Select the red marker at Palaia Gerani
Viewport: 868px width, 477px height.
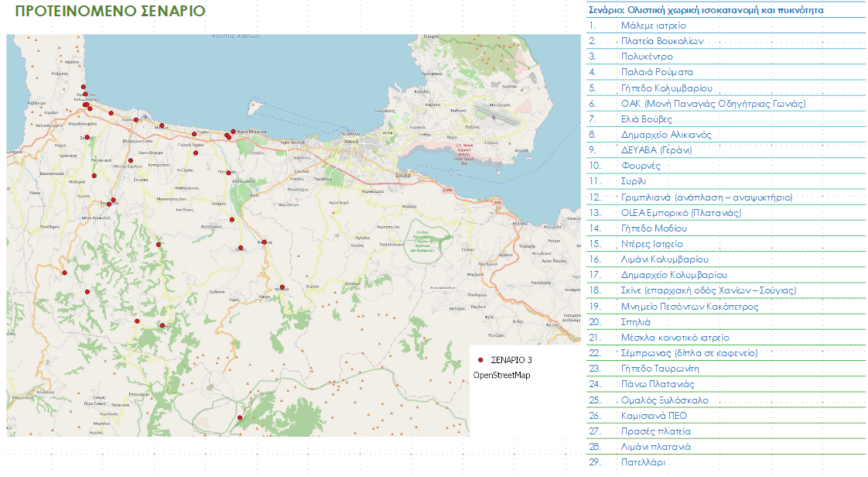196,153
